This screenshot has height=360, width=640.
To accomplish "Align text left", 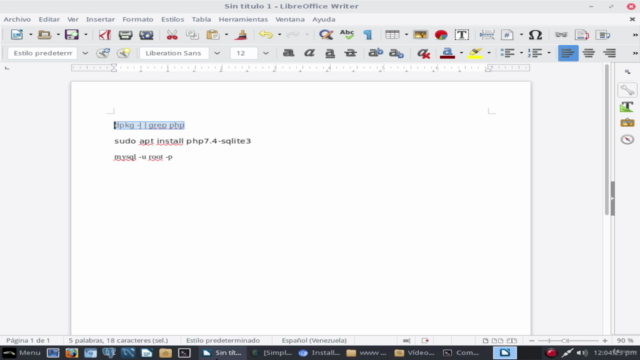I will (x=568, y=53).
